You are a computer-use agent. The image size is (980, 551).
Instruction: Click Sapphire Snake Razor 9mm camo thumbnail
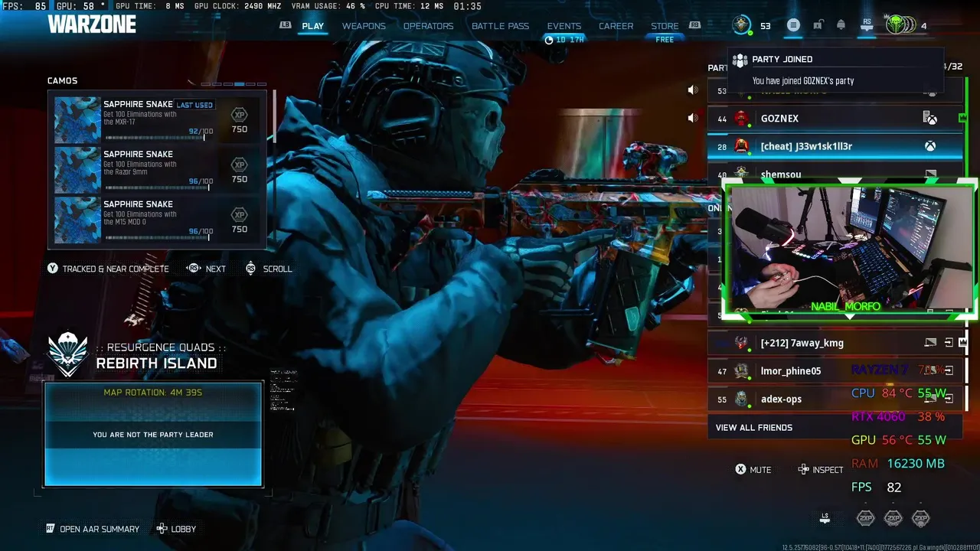click(77, 169)
